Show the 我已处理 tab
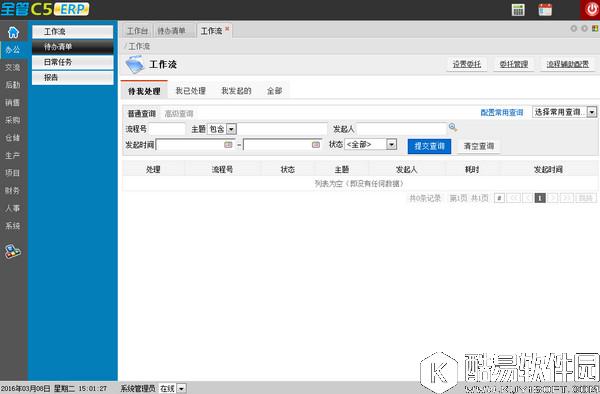 191,91
